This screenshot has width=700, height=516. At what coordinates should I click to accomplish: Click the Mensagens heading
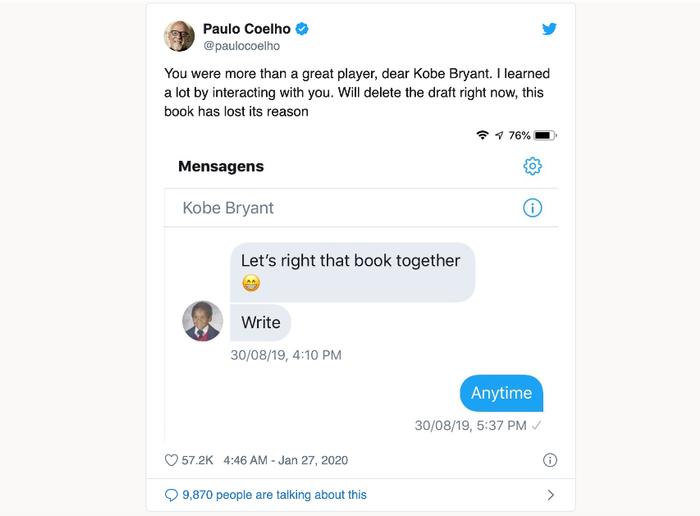(x=221, y=166)
